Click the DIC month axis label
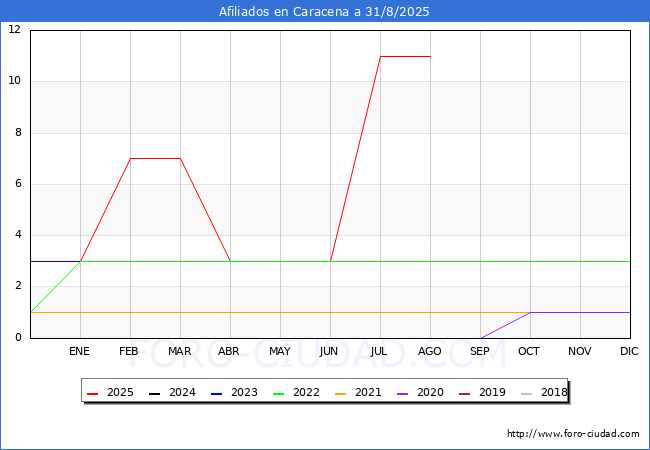Screen dimensions: 650x450 point(629,351)
